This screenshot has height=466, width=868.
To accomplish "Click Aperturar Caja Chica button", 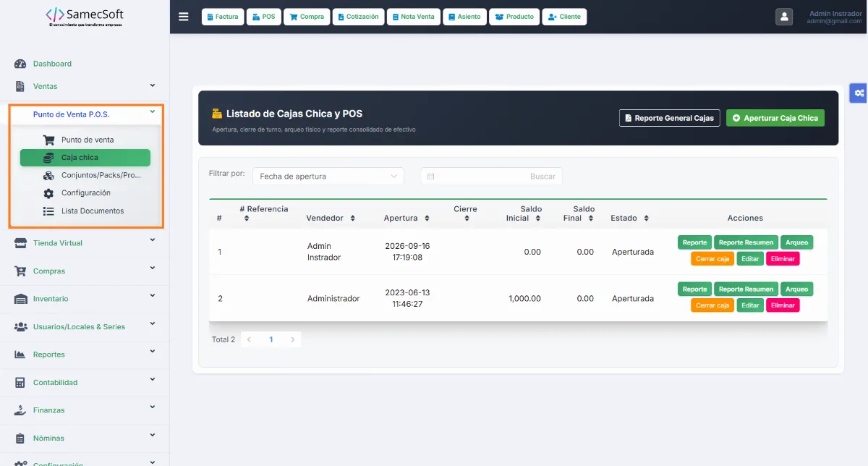I will coord(775,118).
